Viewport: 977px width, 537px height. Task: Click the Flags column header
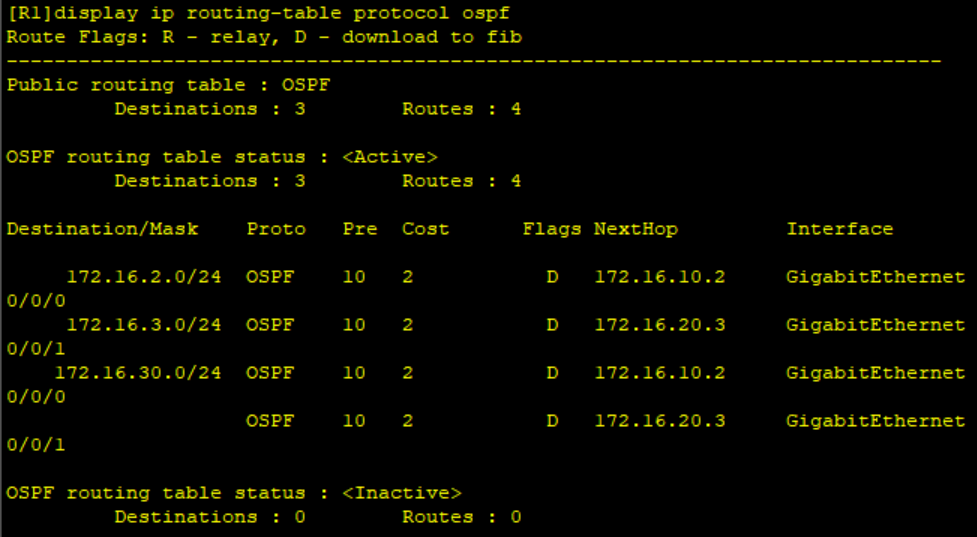551,229
